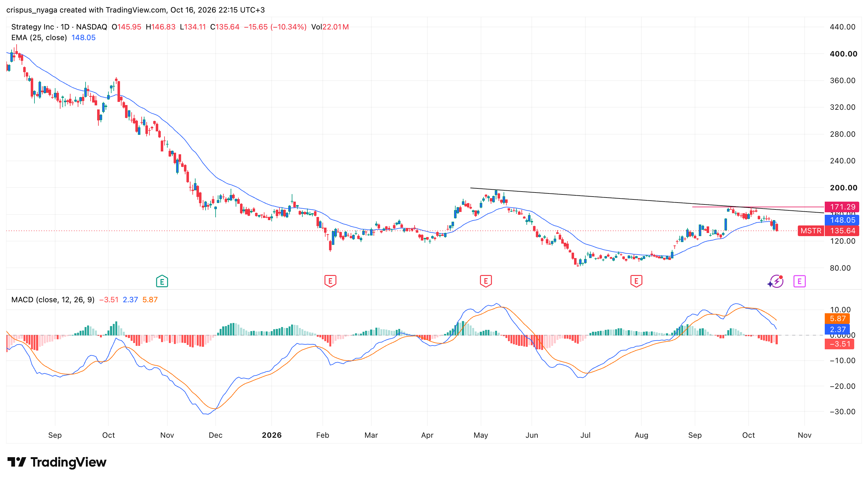Click the red earnings marker in February
The height and width of the screenshot is (481, 868).
[x=330, y=281]
